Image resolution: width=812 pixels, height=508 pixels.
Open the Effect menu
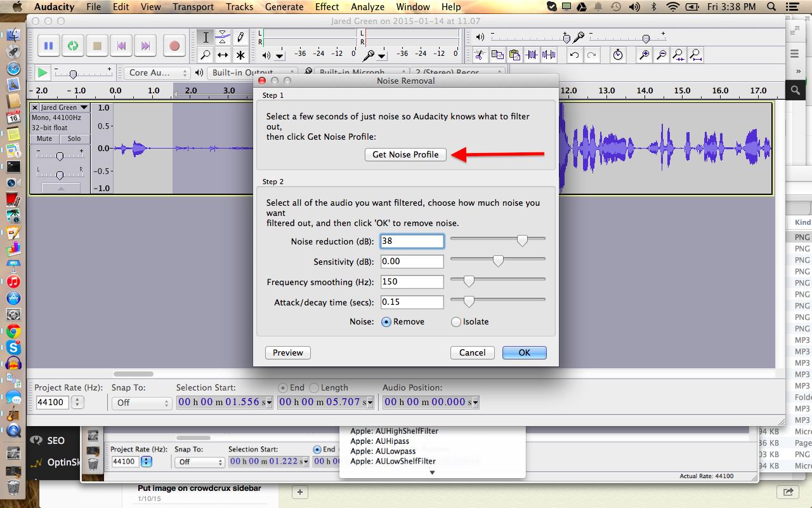(x=327, y=7)
